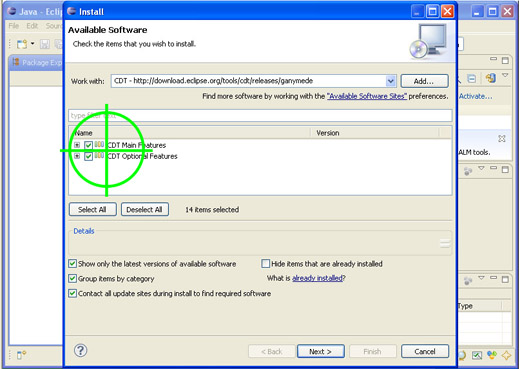520x369 pixels.
Task: Click the image icon in bottom right trim
Action: point(477,356)
